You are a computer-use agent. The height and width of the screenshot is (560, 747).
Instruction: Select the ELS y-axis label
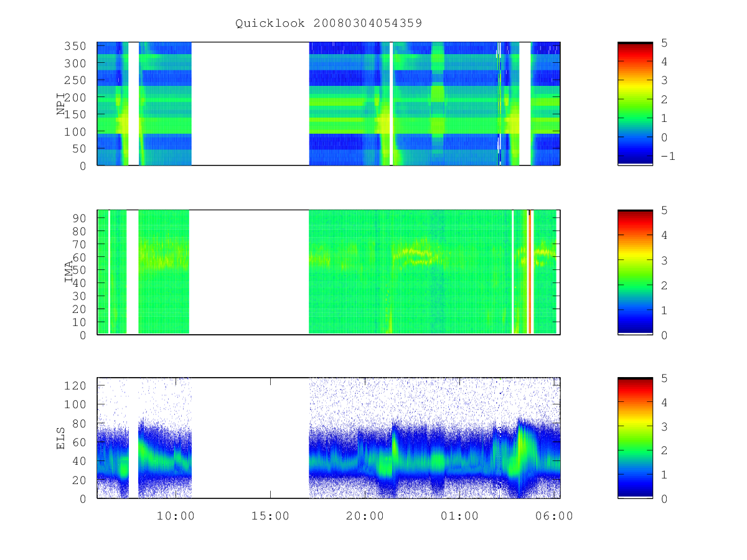point(62,437)
